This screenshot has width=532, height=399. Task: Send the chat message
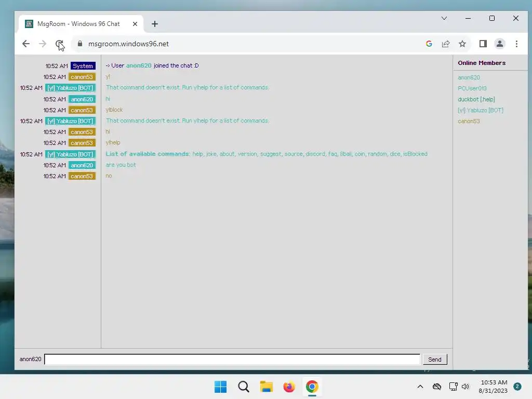coord(435,360)
